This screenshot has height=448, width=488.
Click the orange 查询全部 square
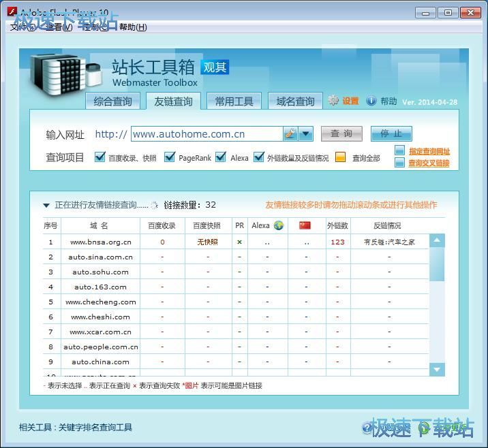point(341,157)
